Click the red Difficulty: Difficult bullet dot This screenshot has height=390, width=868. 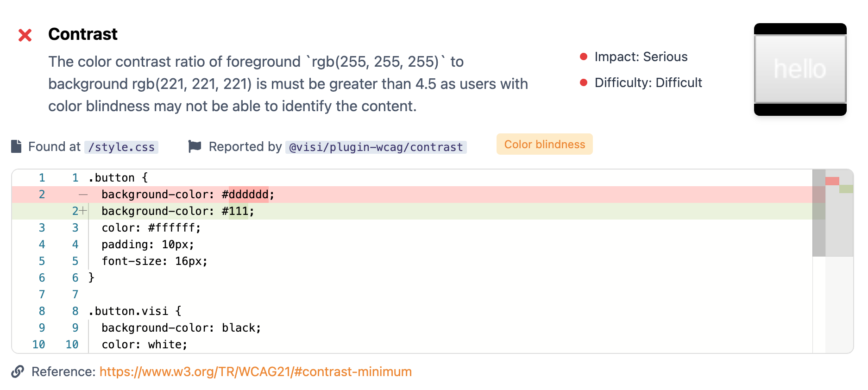[x=584, y=82]
